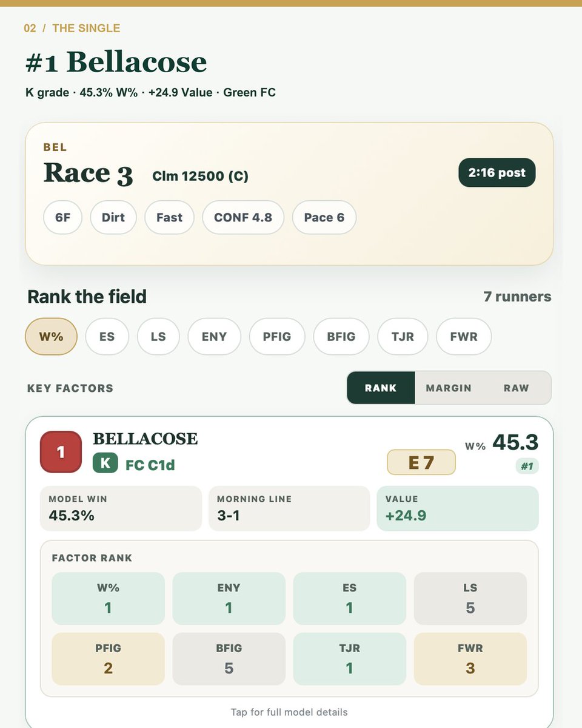Click the Morning Line 3-1 tile
582x728 pixels.
289,508
